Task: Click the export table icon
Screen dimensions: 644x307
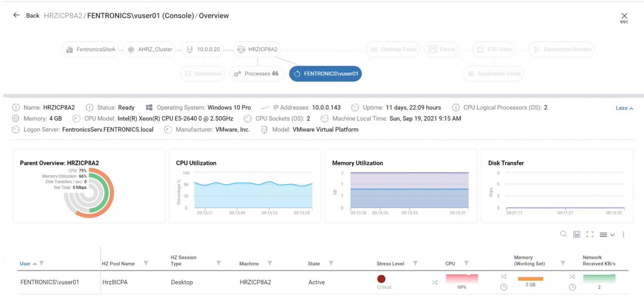Action: pos(577,234)
